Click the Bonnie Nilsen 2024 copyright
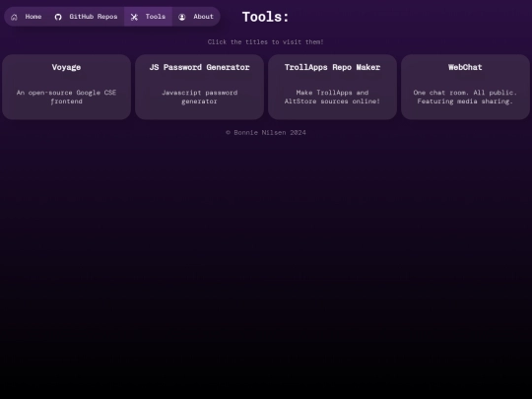Image resolution: width=532 pixels, height=399 pixels. click(266, 133)
